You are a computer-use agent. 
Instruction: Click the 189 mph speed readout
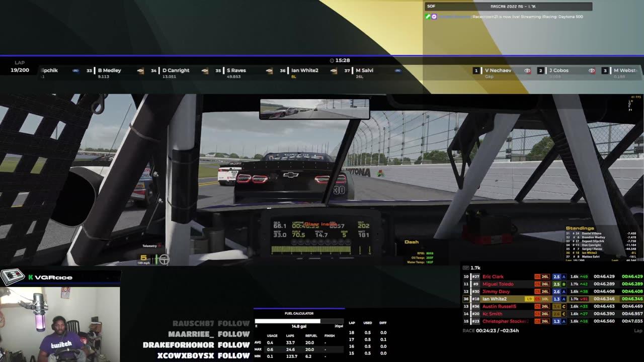(x=143, y=263)
